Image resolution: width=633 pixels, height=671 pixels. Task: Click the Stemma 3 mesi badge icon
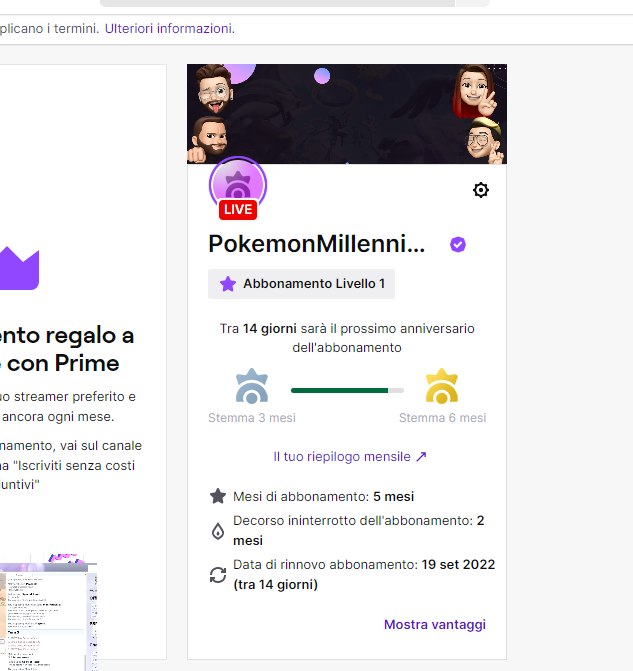(252, 386)
